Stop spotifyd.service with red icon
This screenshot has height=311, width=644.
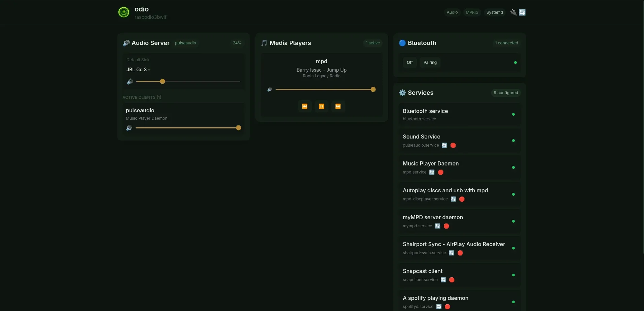448,307
